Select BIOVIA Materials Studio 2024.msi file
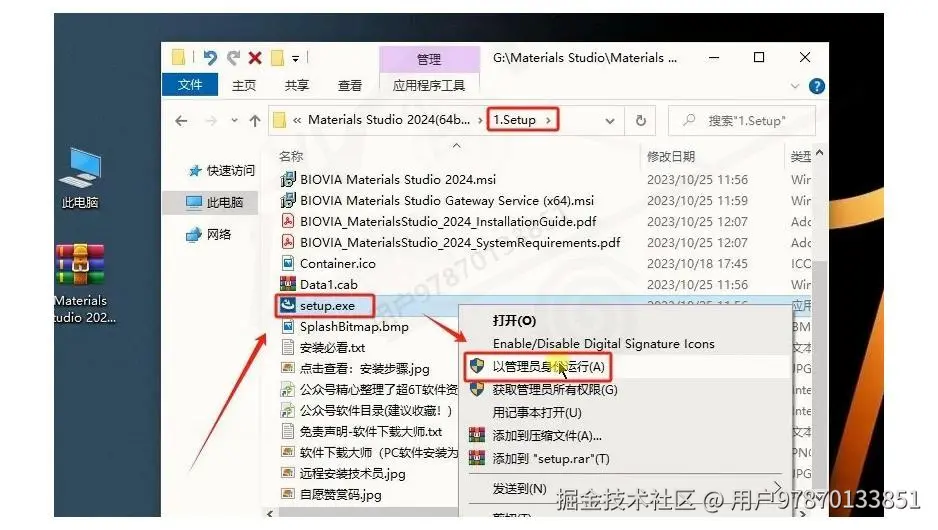Viewport: 938px width, 530px height. pyautogui.click(x=388, y=179)
